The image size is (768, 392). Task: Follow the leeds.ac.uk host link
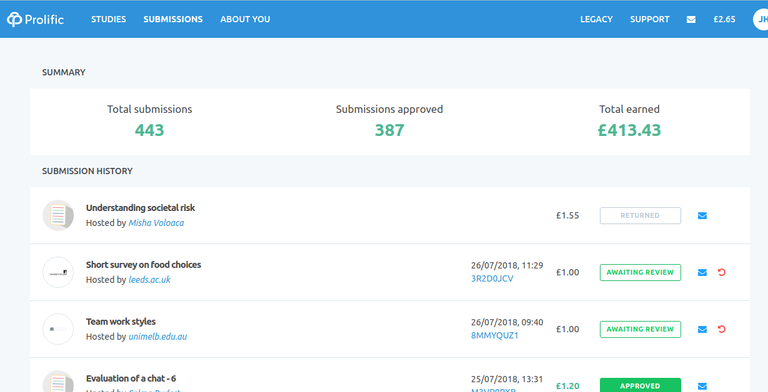[149, 280]
